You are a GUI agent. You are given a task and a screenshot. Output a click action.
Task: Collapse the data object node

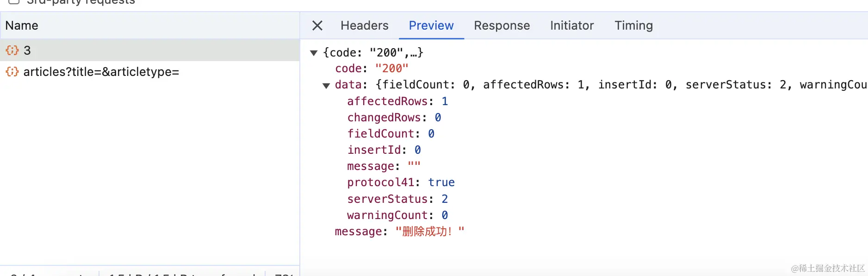[x=326, y=85]
